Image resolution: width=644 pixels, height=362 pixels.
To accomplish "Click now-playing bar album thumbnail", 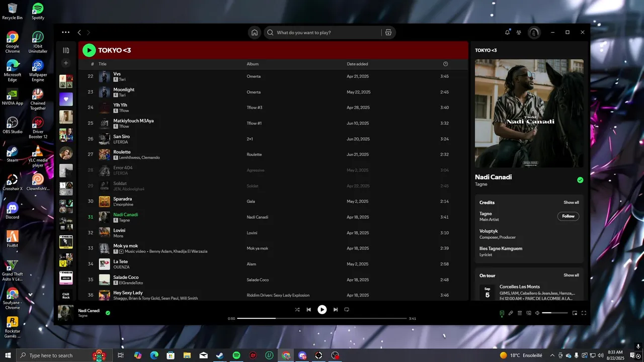I will 66,313.
